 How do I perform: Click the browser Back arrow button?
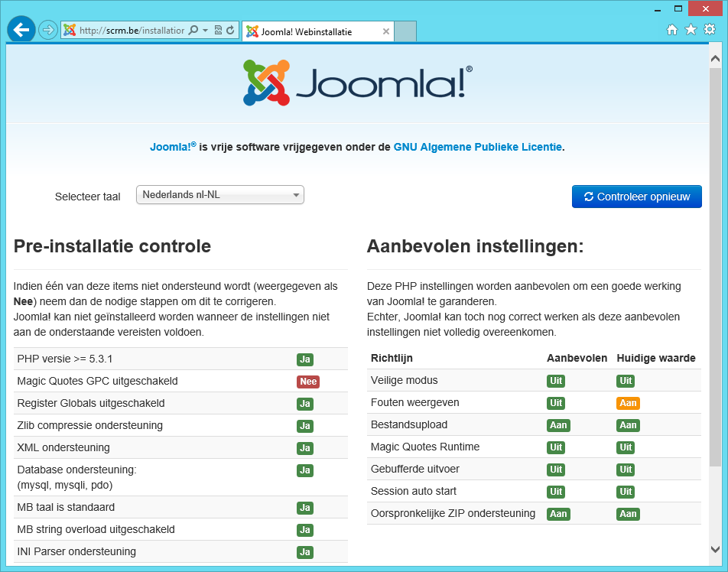[x=21, y=30]
